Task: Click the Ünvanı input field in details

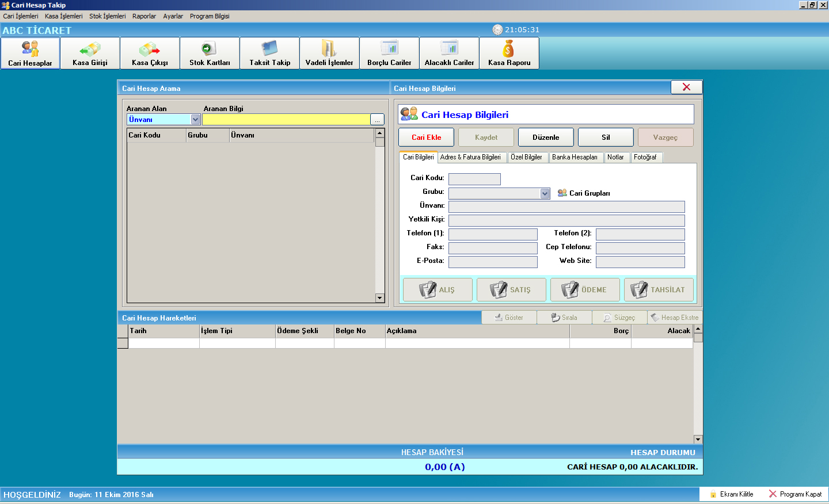Action: [566, 207]
